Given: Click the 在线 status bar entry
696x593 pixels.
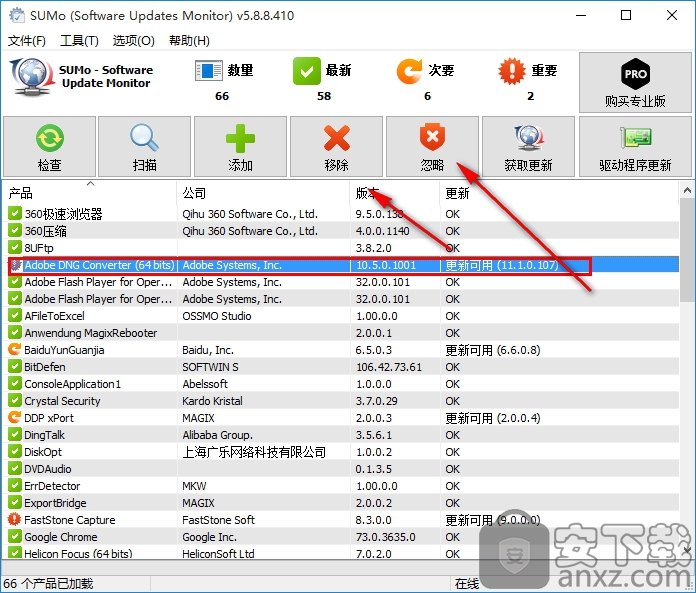Looking at the screenshot, I should tap(467, 584).
